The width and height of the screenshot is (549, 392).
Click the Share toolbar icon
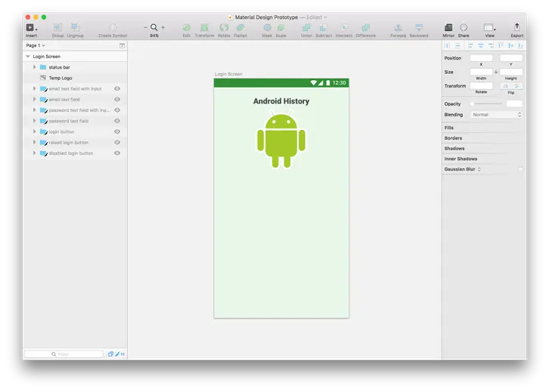464,27
